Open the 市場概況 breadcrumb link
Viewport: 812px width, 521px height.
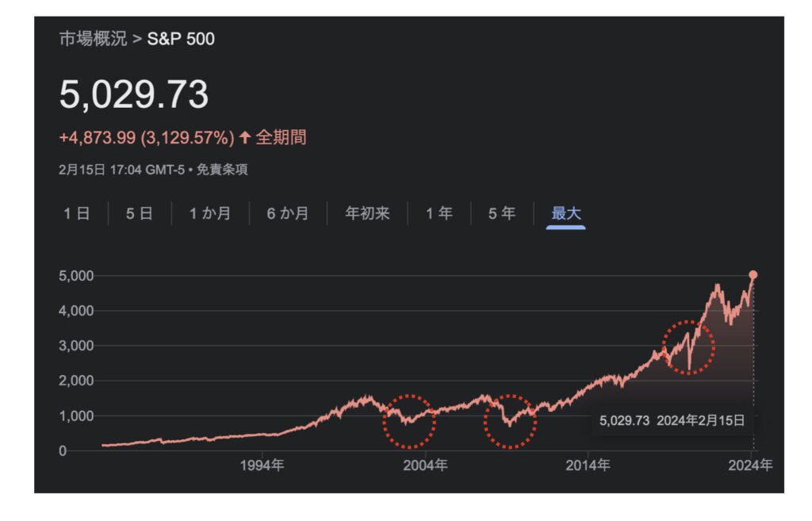93,39
